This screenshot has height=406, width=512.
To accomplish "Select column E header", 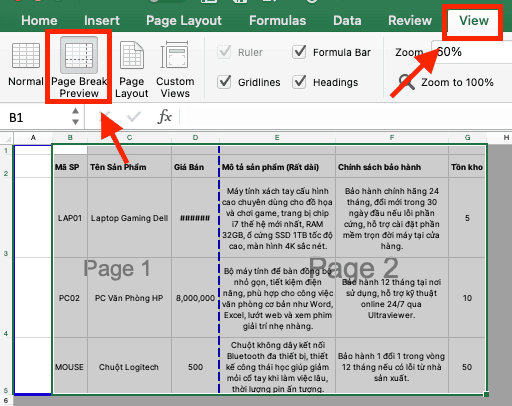I will click(277, 138).
